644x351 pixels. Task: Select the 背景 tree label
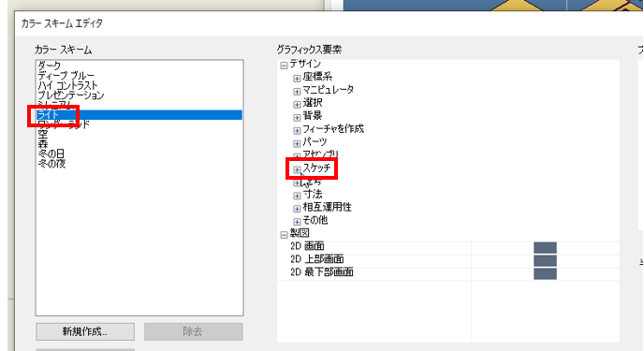[x=313, y=116]
